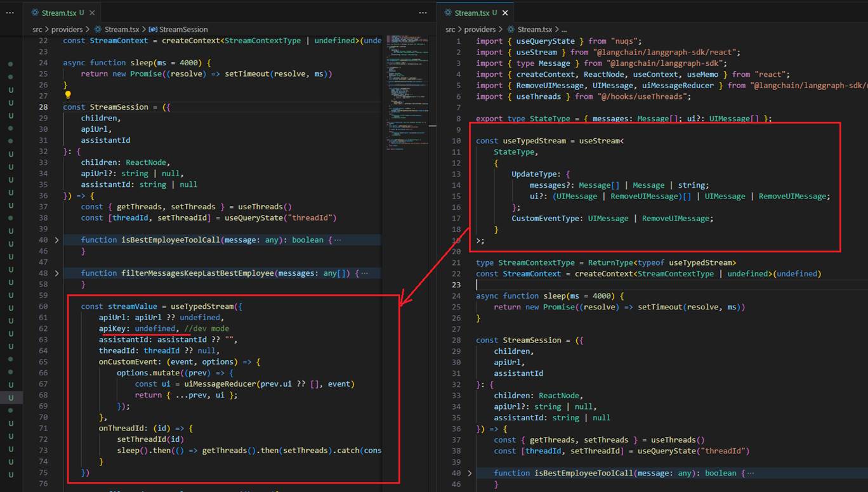Click line number 28 in the left editor

pos(43,107)
